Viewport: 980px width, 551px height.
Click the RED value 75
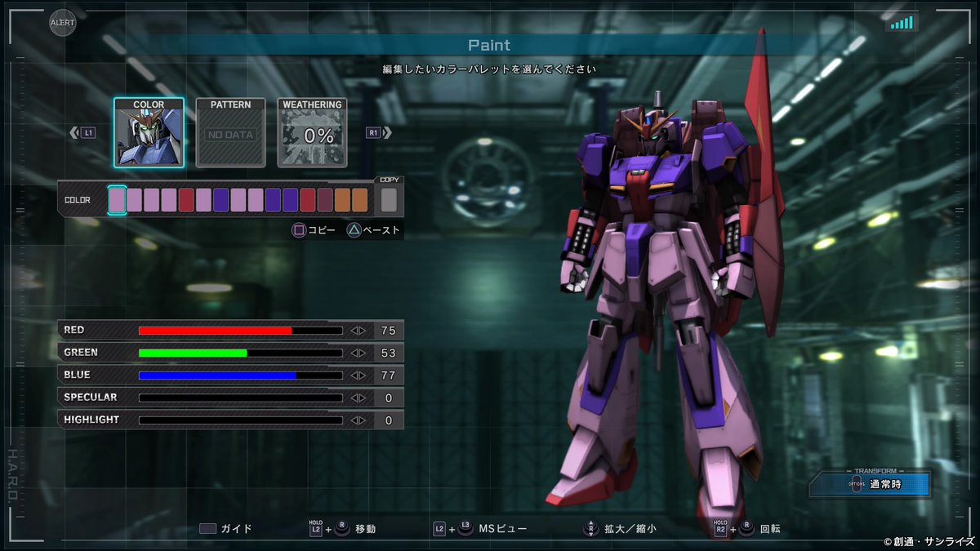pos(389,331)
